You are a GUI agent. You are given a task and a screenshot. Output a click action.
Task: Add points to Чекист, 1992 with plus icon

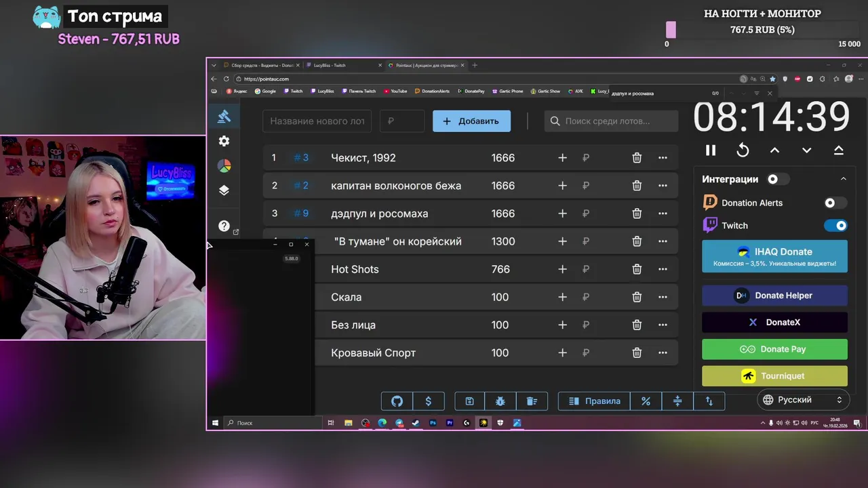point(562,158)
